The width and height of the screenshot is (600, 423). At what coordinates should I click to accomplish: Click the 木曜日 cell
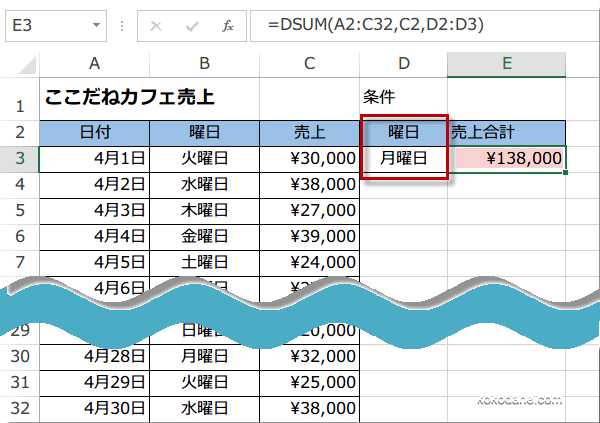204,211
